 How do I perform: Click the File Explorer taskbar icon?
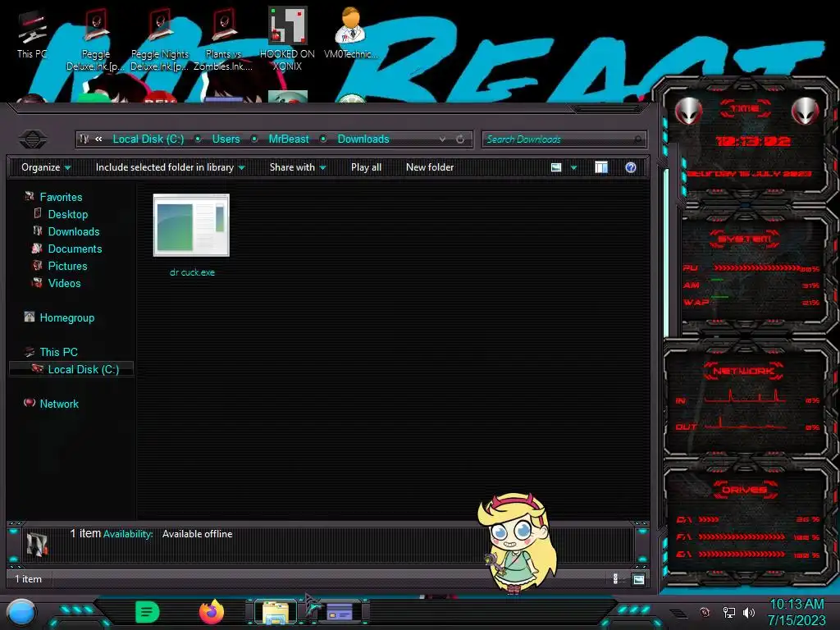point(276,612)
